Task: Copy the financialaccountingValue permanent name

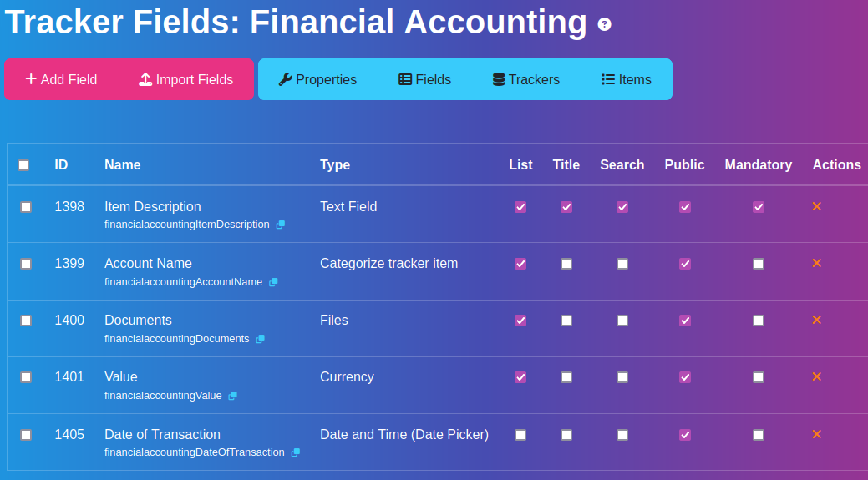Action: coord(233,396)
